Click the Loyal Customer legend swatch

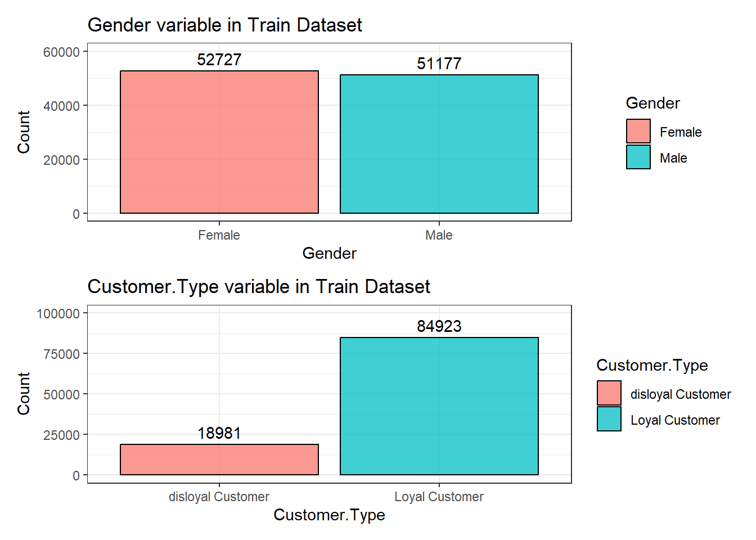click(609, 419)
